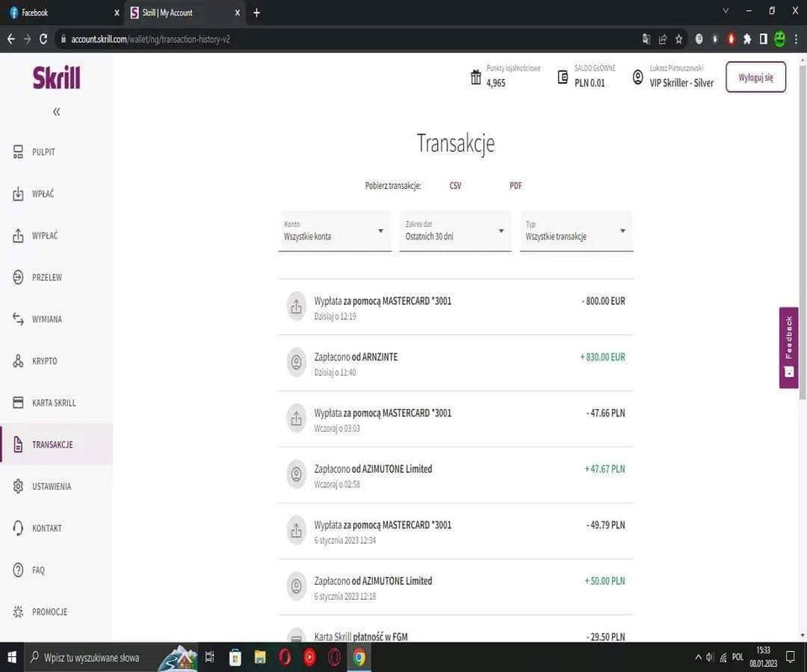
Task: Open the -49.79 PLN withdrawal transaction
Action: (x=456, y=531)
